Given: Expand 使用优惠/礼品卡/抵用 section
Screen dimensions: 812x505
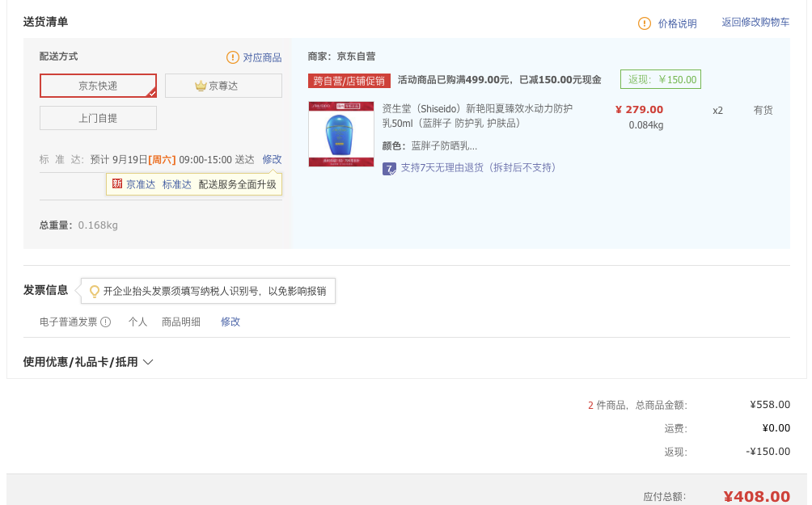Looking at the screenshot, I should 88,362.
